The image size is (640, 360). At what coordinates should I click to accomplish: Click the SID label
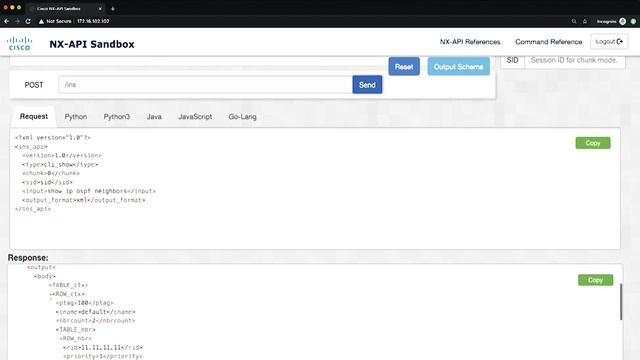pyautogui.click(x=512, y=60)
